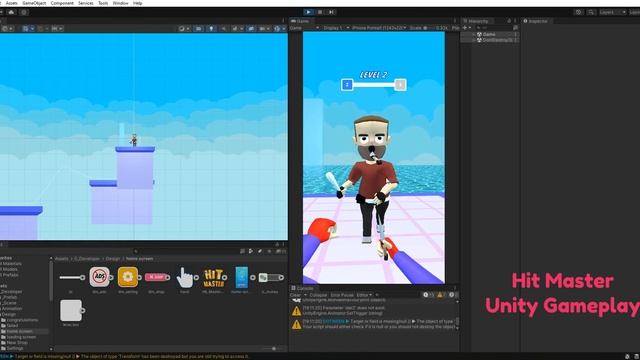Viewport: 640px width, 360px height.
Task: Switch to the Inspector tab
Action: (536, 21)
